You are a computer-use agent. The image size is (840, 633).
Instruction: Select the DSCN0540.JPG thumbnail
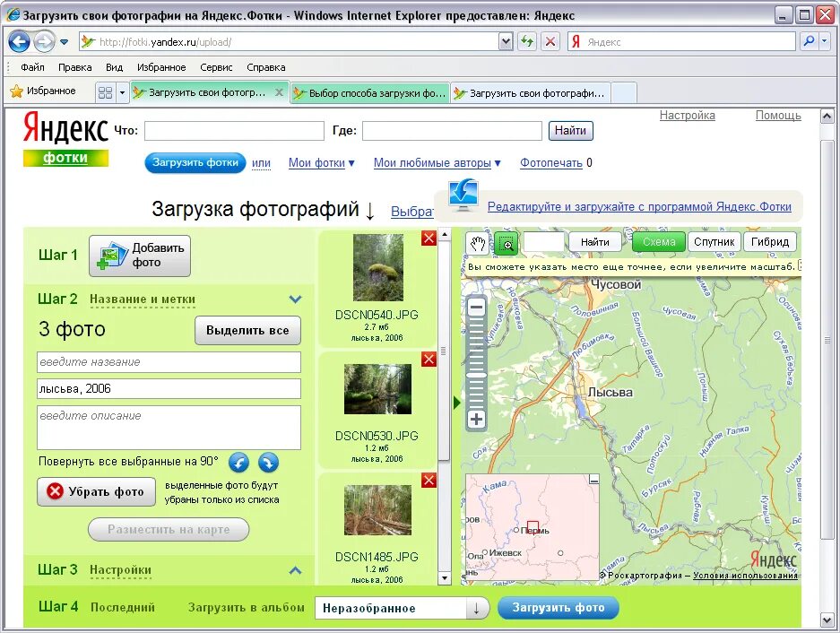[377, 267]
